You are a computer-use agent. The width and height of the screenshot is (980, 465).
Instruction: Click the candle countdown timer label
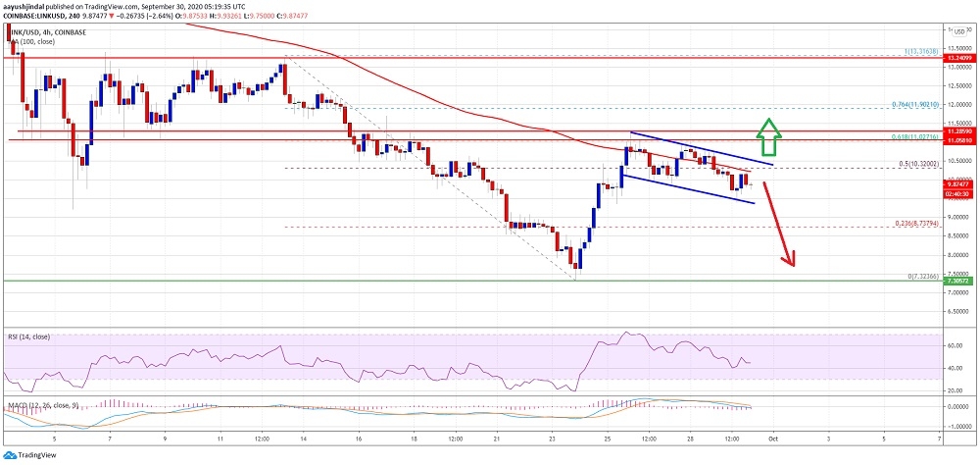pyautogui.click(x=957, y=193)
